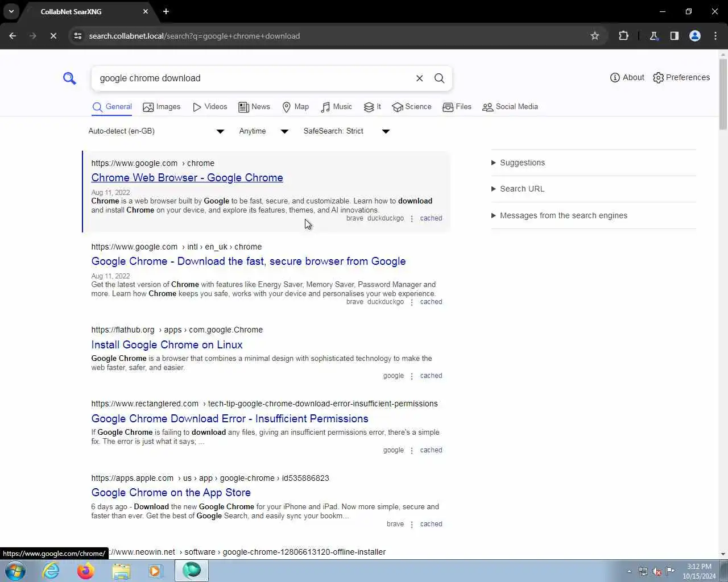Open the Chrome extensions puzzle icon
728x582 pixels.
click(x=623, y=36)
